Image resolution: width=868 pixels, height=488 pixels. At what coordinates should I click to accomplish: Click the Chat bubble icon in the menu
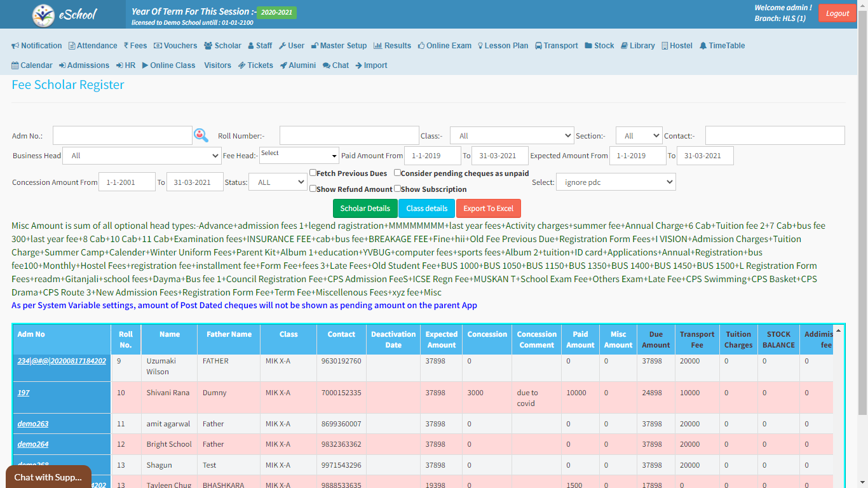coord(326,65)
